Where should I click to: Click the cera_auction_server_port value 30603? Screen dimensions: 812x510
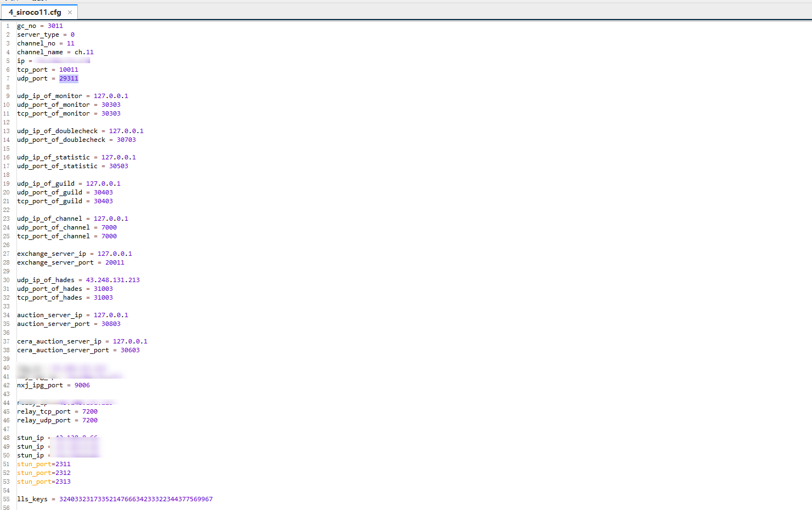click(130, 350)
